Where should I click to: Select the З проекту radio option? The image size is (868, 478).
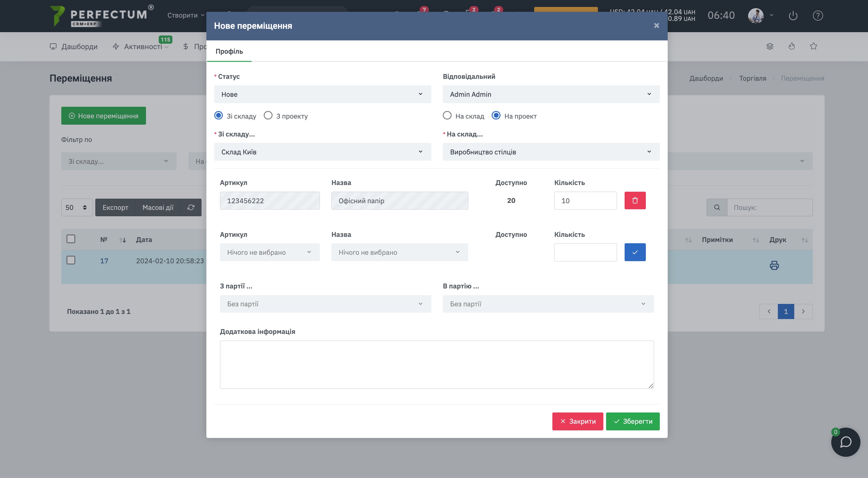coord(268,116)
